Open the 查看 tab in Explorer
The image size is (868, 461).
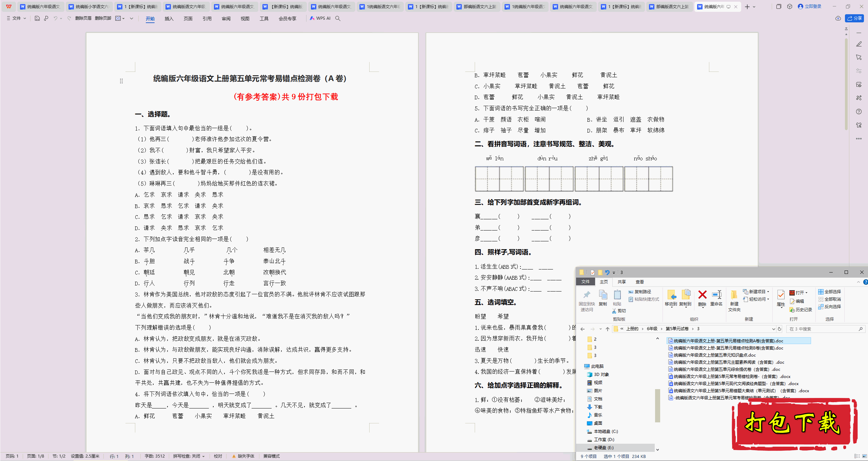click(x=639, y=282)
